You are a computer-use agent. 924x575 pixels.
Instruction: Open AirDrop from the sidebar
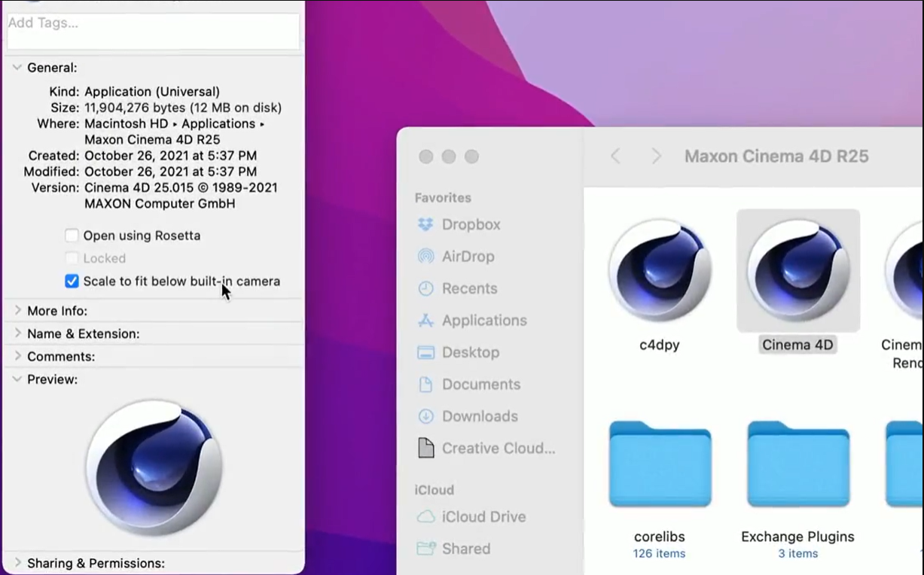468,257
